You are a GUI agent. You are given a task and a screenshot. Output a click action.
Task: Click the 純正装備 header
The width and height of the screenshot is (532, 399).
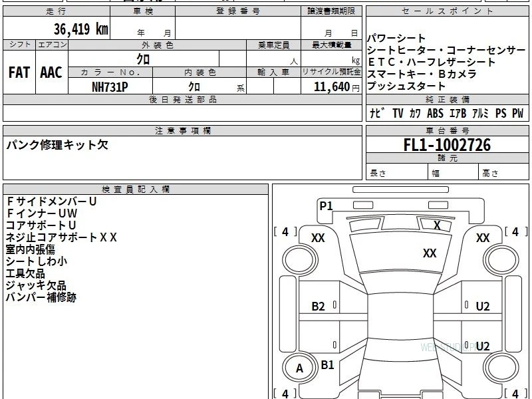tap(447, 99)
